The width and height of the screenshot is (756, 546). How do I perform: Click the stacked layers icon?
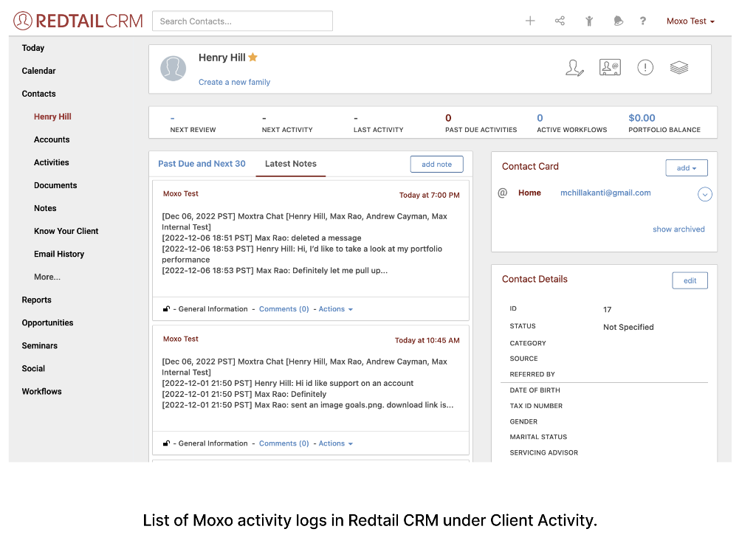click(x=679, y=67)
